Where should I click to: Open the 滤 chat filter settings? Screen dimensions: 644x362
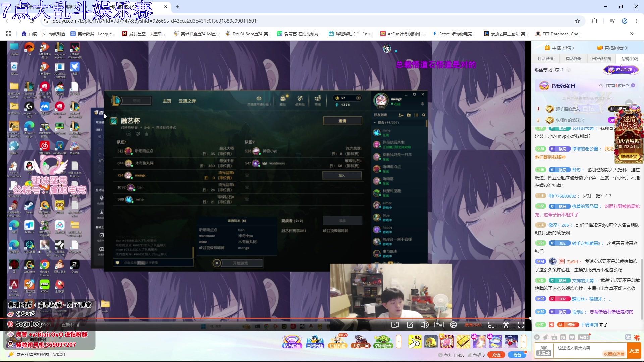tap(628, 337)
